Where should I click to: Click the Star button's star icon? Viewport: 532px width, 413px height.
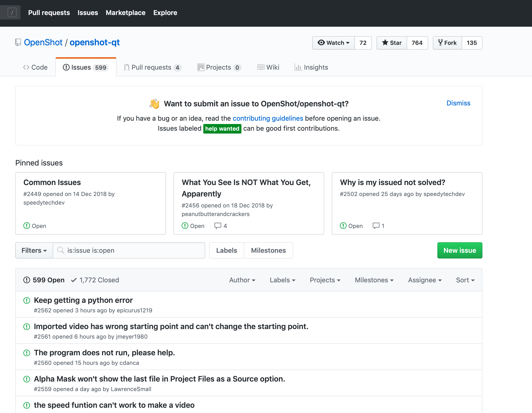385,43
